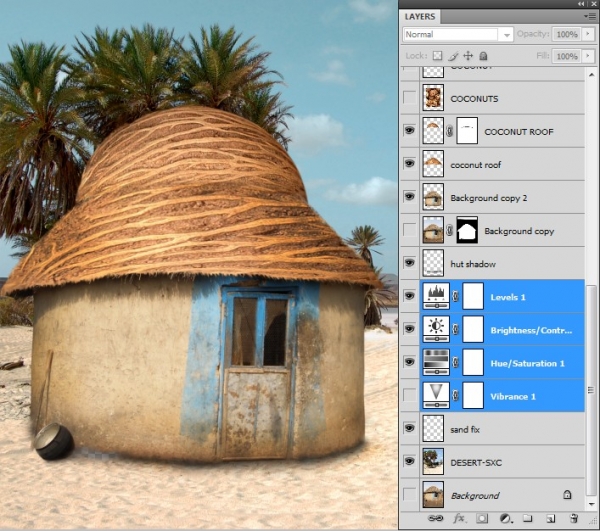The width and height of the screenshot is (600, 531).
Task: Create a new layer with the page icon
Action: tap(551, 519)
